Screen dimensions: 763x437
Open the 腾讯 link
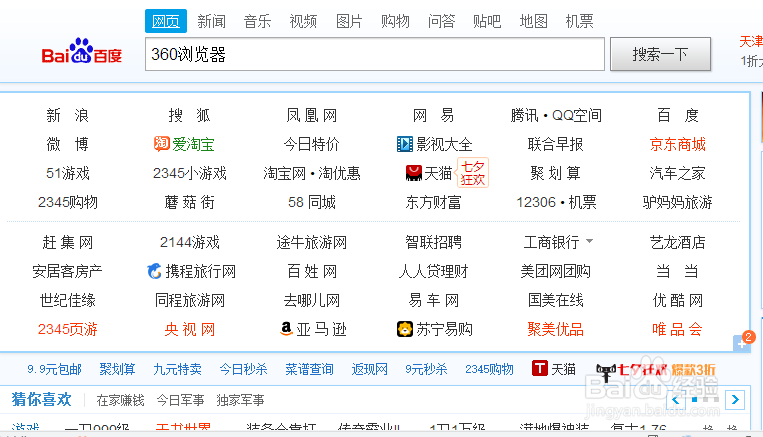tap(524, 115)
